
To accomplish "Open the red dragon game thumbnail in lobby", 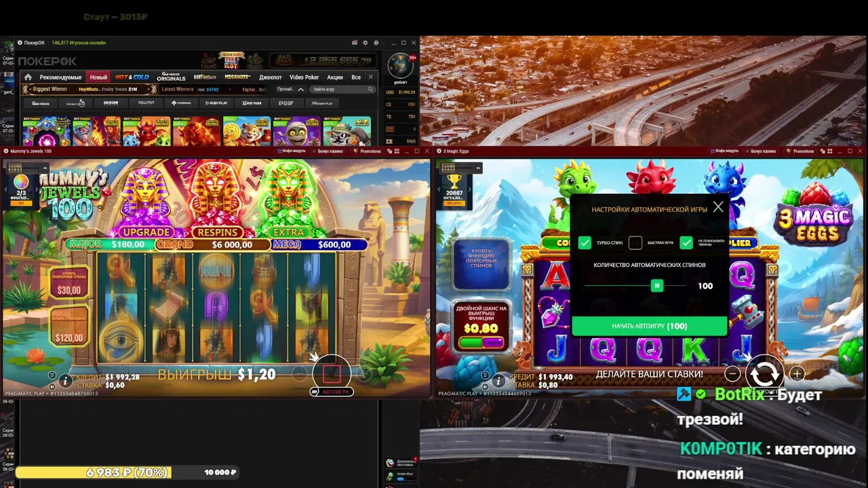I will click(146, 131).
